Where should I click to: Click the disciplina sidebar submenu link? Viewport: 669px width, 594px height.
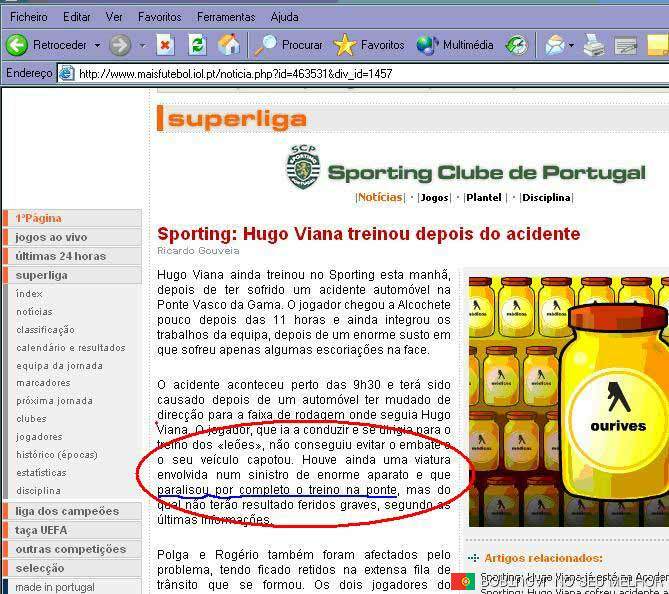pyautogui.click(x=38, y=490)
